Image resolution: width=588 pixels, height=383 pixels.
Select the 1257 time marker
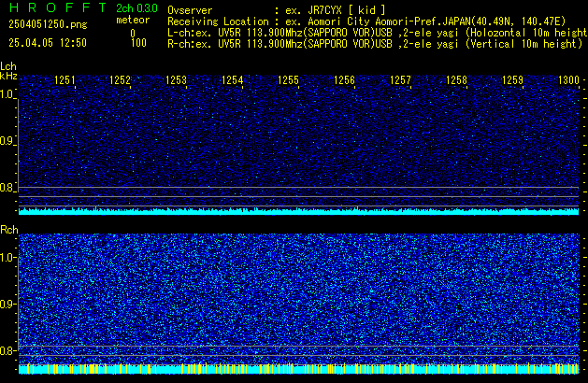400,80
